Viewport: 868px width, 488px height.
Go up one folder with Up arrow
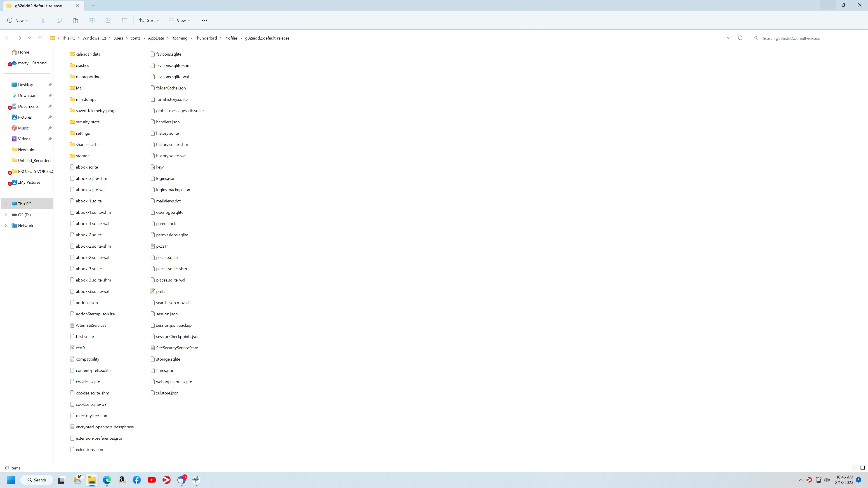coord(40,38)
